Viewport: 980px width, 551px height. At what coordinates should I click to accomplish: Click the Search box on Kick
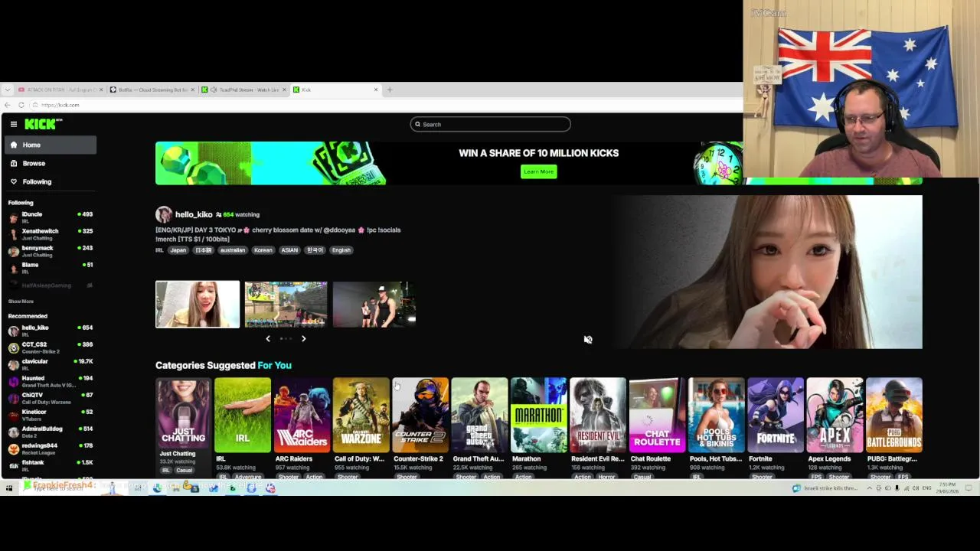(490, 124)
